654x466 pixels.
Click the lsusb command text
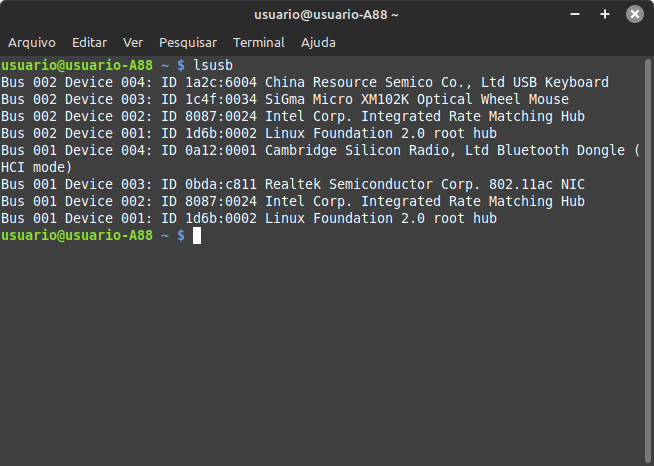pos(213,65)
